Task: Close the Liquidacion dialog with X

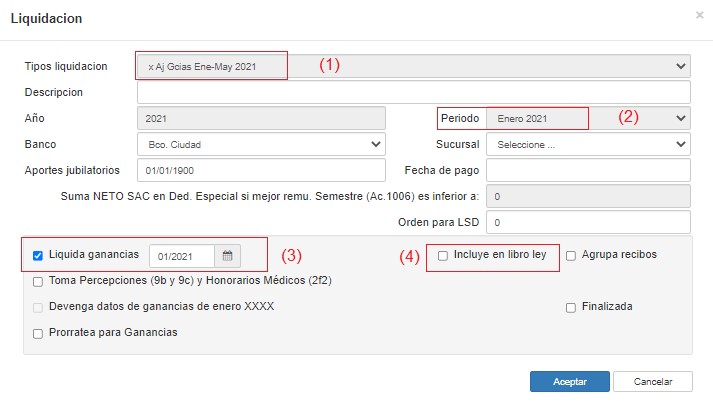Action: (698, 16)
